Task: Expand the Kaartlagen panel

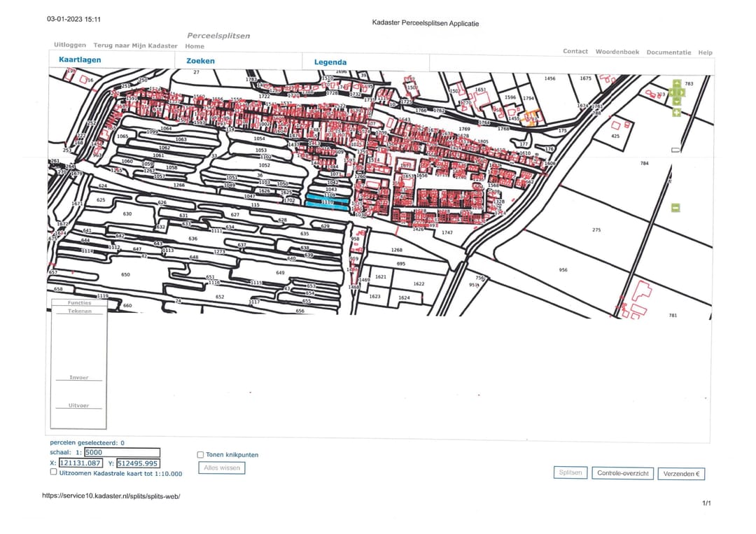Action: point(80,60)
